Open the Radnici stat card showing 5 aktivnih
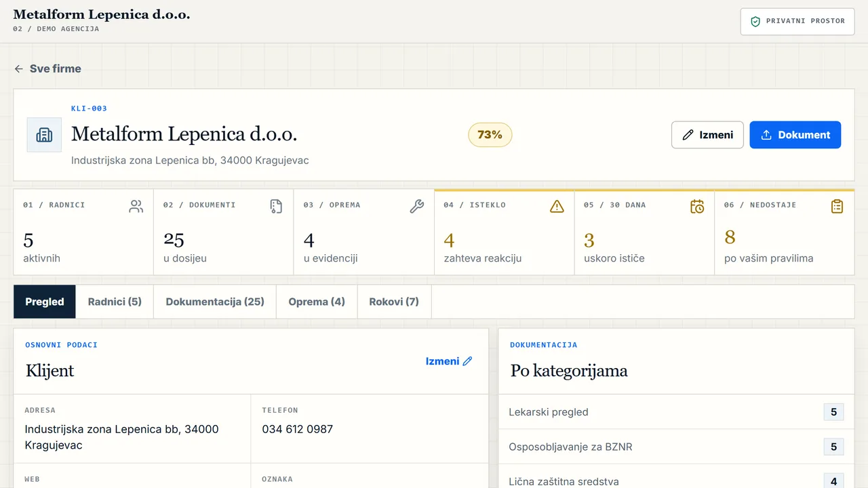868x488 pixels. 83,232
